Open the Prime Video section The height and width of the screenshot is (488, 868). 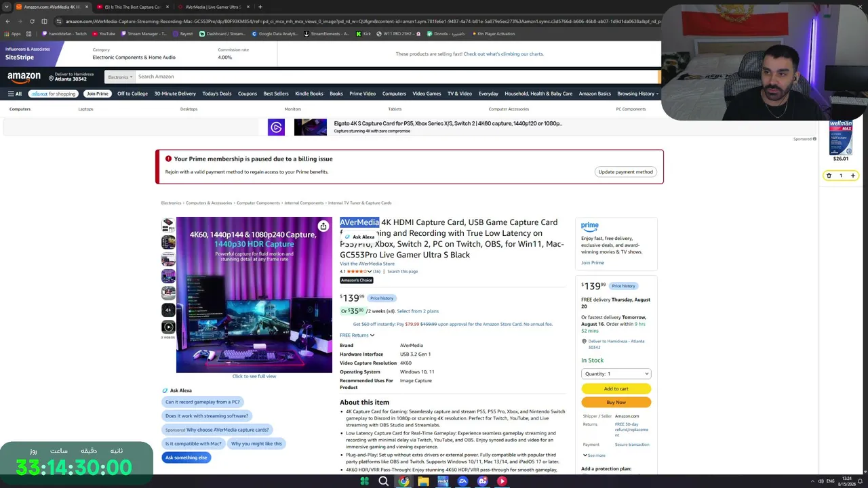[362, 94]
